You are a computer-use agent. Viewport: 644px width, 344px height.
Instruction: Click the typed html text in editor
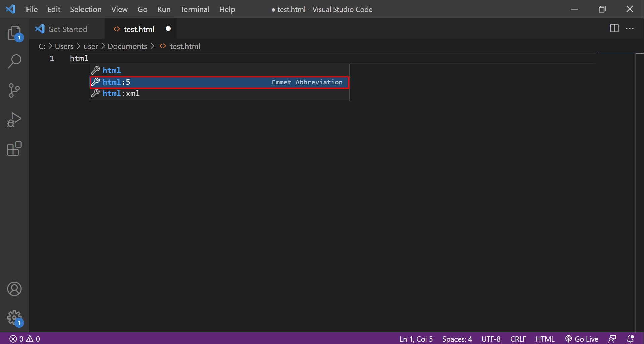[79, 58]
